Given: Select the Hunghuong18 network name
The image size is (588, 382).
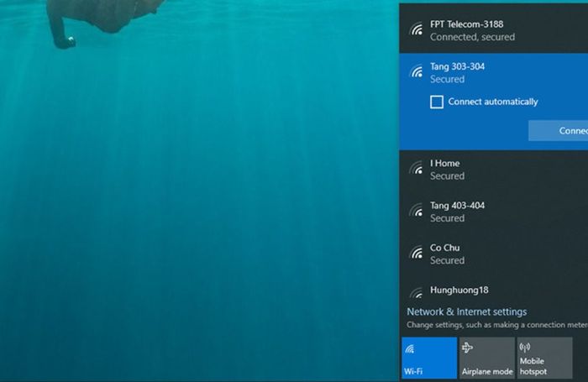Looking at the screenshot, I should pos(459,290).
